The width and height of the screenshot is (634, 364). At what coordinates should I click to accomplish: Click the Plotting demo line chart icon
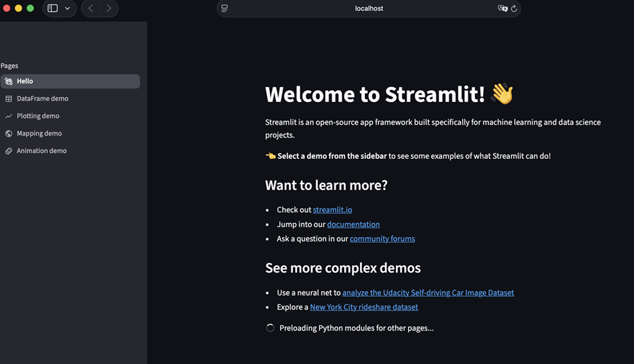coord(8,116)
